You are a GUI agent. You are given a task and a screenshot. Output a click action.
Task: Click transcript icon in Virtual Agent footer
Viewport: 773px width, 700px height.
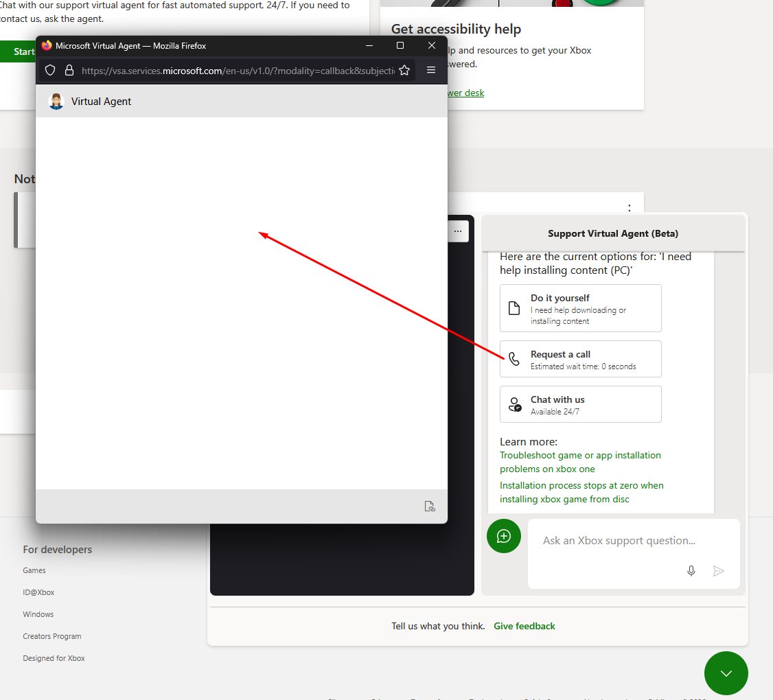pyautogui.click(x=429, y=506)
